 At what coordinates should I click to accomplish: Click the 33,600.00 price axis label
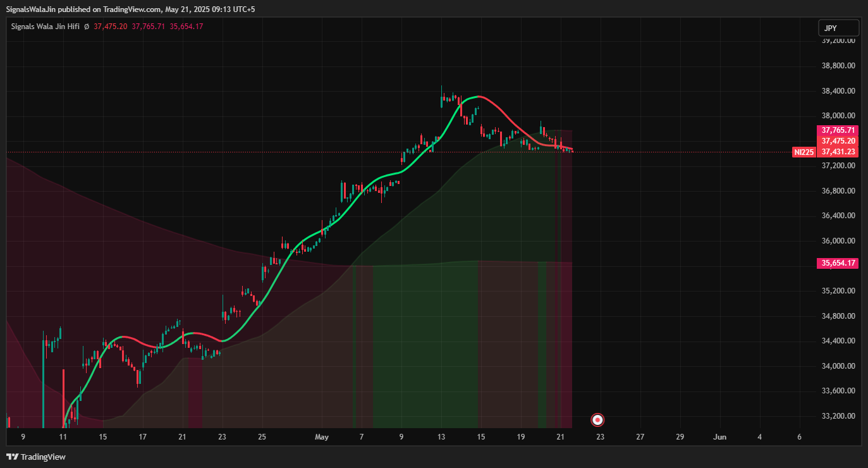pyautogui.click(x=838, y=391)
